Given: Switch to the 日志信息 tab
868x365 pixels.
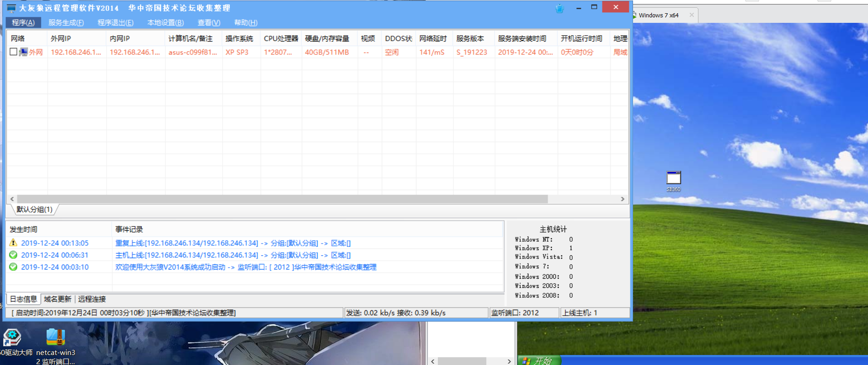Looking at the screenshot, I should click(23, 299).
